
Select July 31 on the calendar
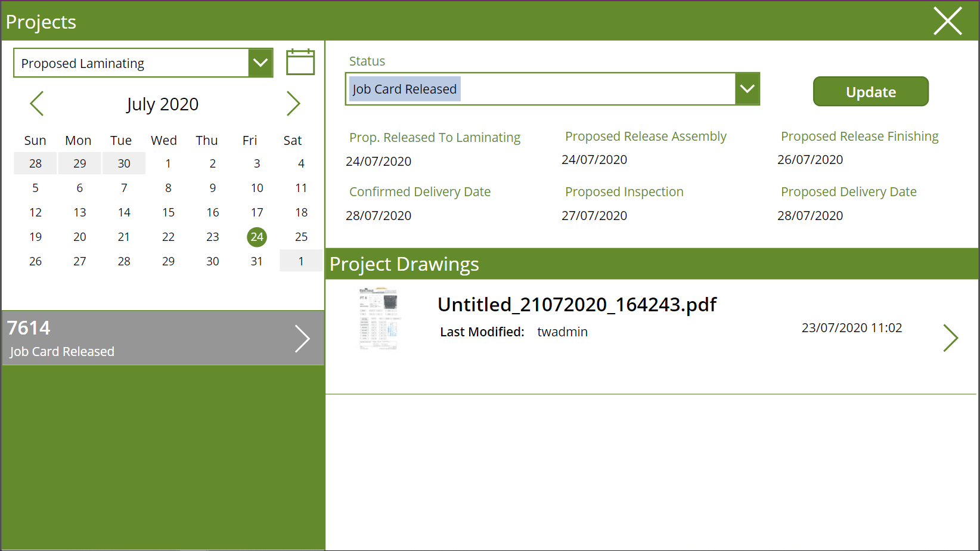tap(257, 261)
